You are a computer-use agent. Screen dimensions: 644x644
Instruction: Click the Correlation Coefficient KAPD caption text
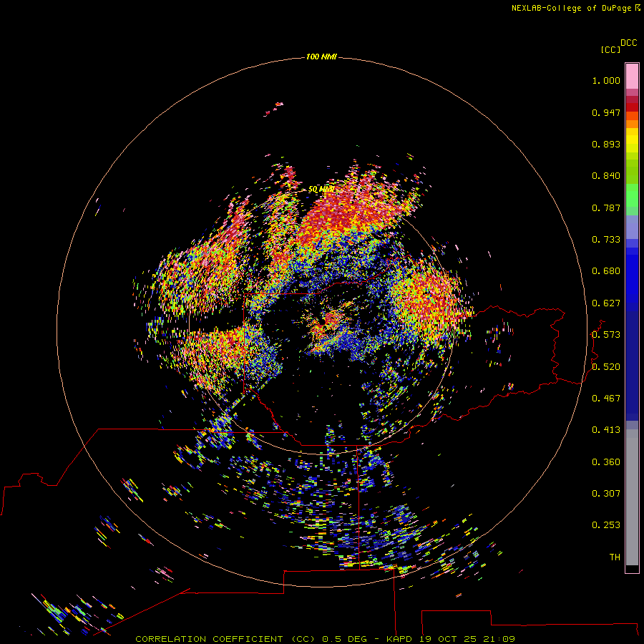[x=325, y=639]
